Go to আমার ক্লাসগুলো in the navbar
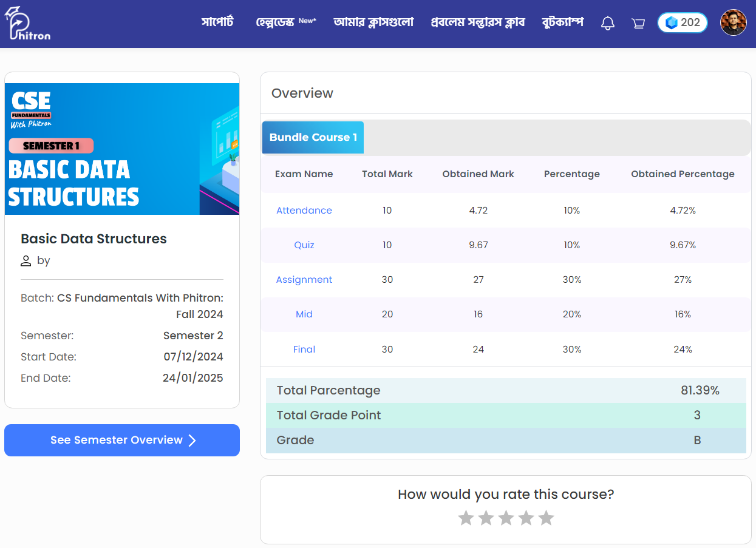Viewport: 756px width, 548px height. (373, 22)
